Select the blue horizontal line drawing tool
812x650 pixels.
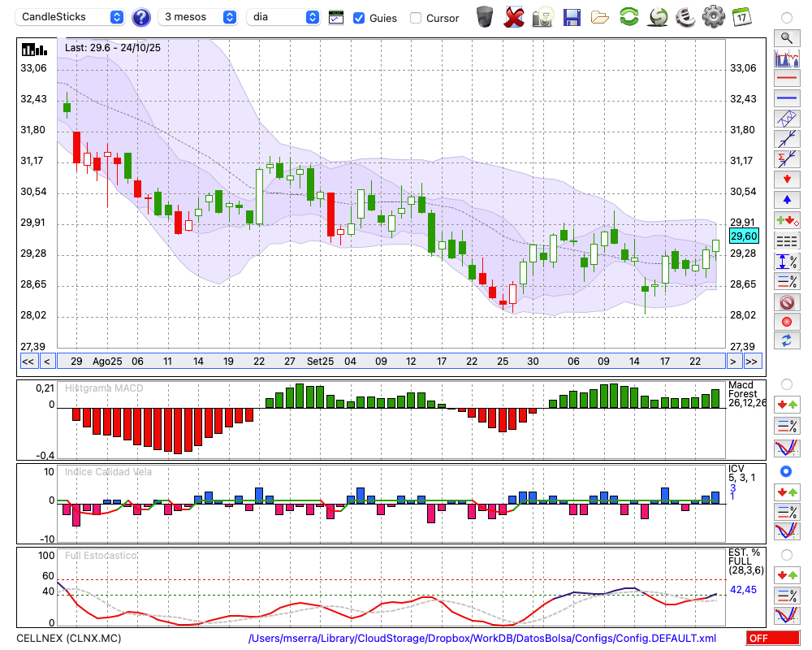coord(787,97)
